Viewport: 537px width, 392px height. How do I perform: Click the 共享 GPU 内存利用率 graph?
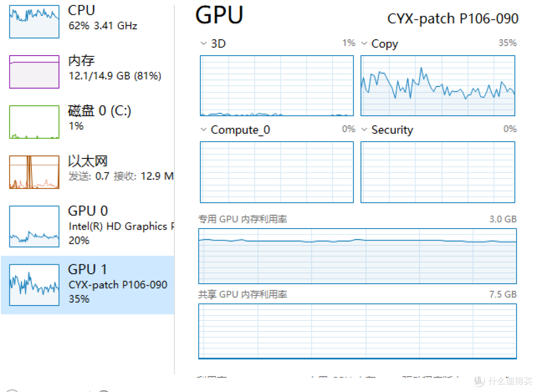click(357, 331)
